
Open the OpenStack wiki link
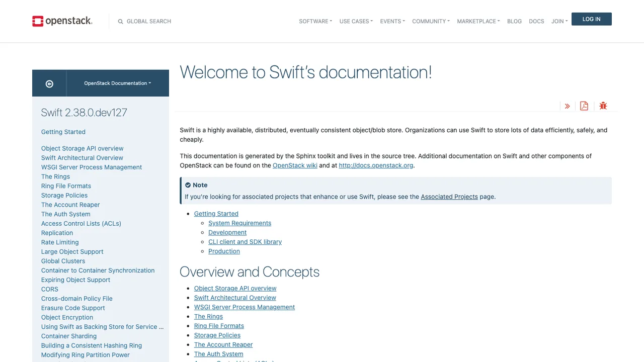point(295,165)
